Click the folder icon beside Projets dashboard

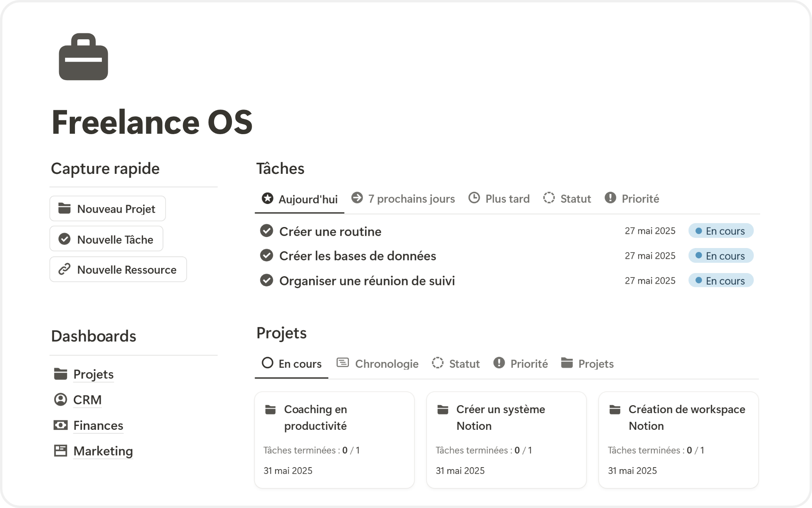coord(60,374)
